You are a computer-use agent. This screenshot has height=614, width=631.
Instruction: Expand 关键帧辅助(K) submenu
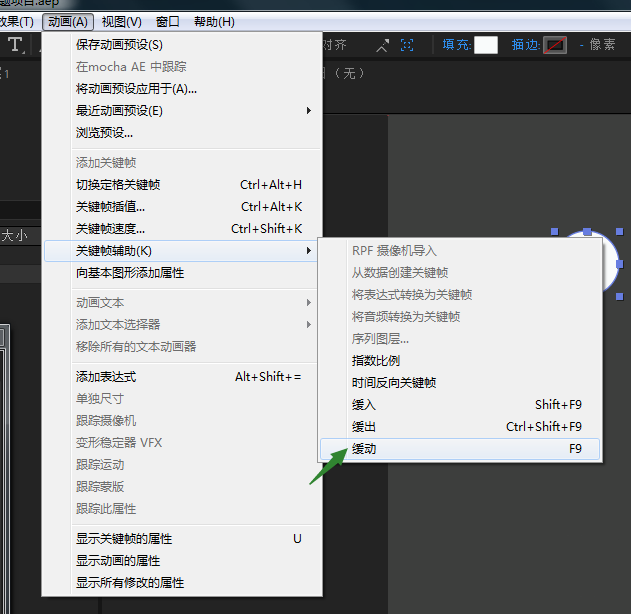click(181, 251)
